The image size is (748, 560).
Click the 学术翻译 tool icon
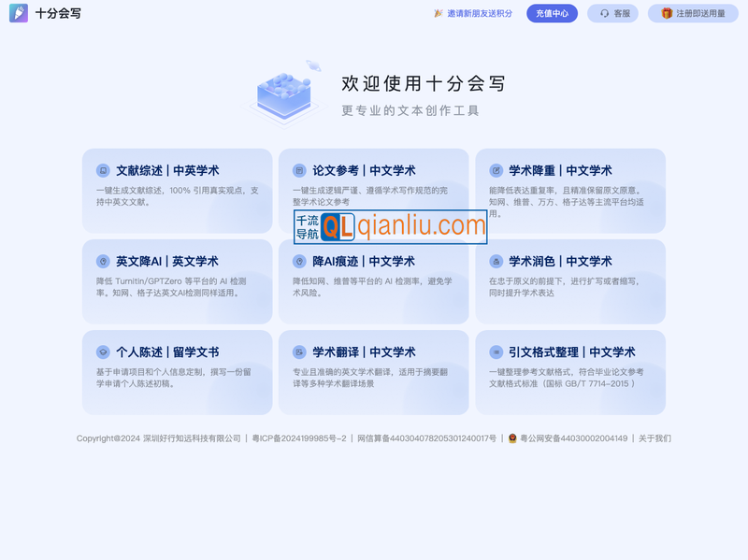(301, 352)
